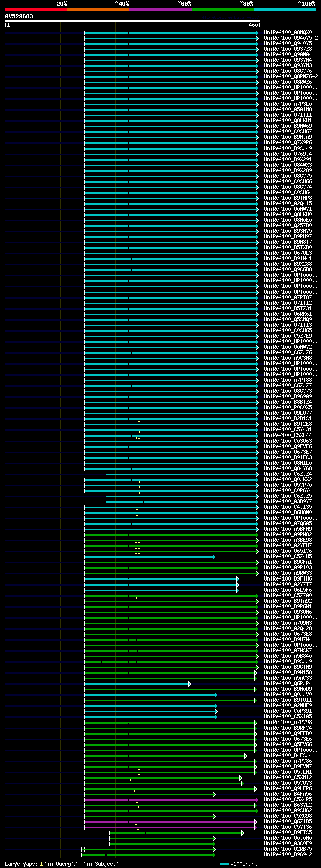The height and width of the screenshot is (868, 321).
Task: Select the UniRef100_Q651V6 label
Action: [287, 551]
